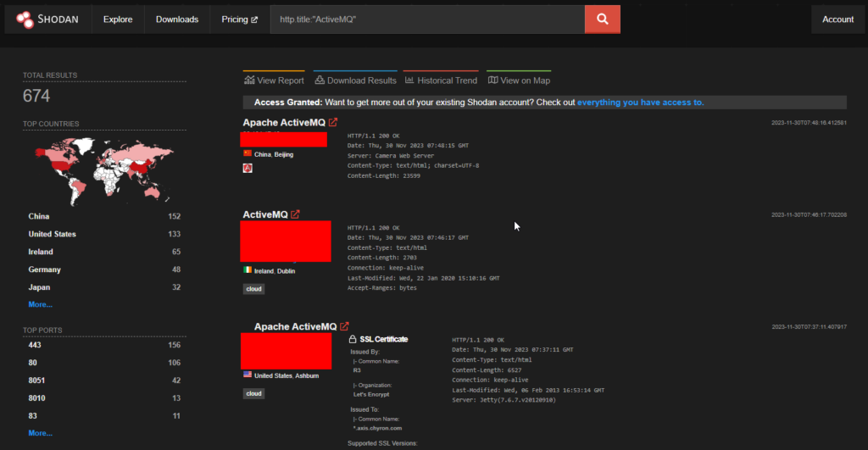This screenshot has width=868, height=450.
Task: Click the Shodan logo
Action: point(47,19)
